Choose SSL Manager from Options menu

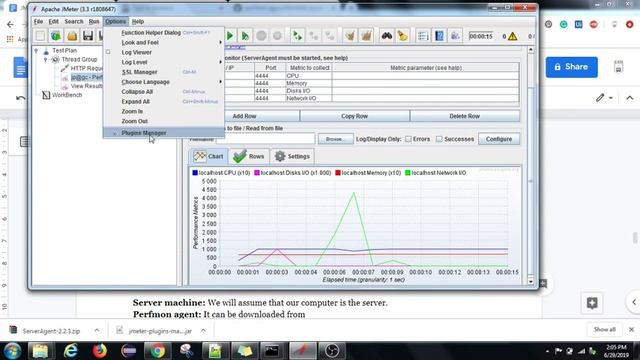[163, 72]
